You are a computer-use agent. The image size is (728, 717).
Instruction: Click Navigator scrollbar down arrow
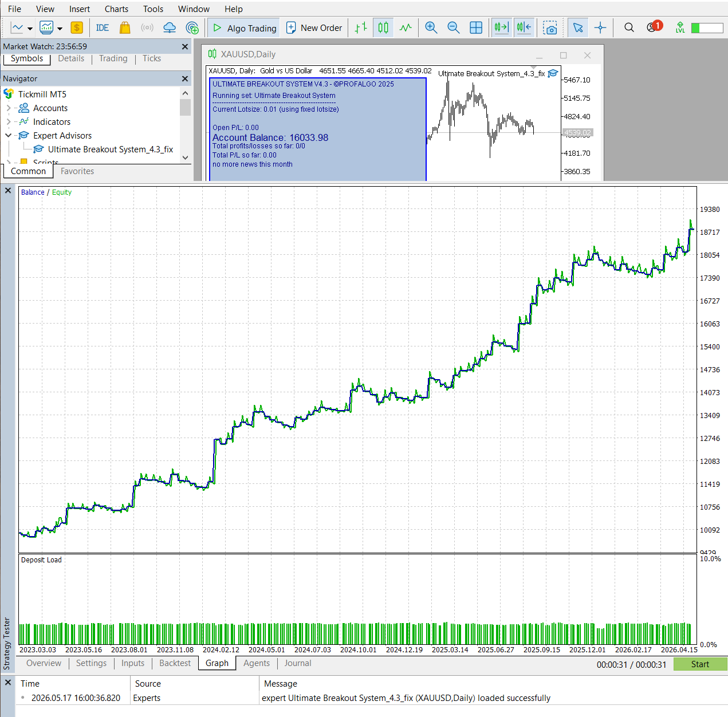(185, 157)
